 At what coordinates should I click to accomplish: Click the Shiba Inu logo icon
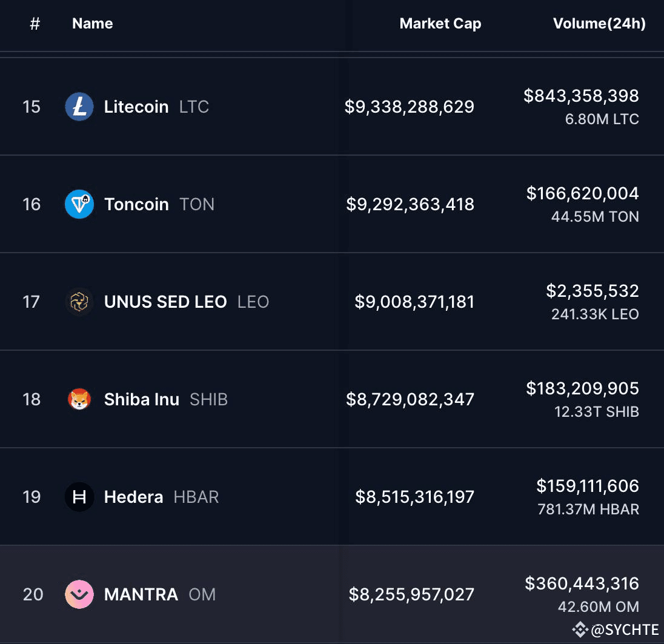coord(79,399)
